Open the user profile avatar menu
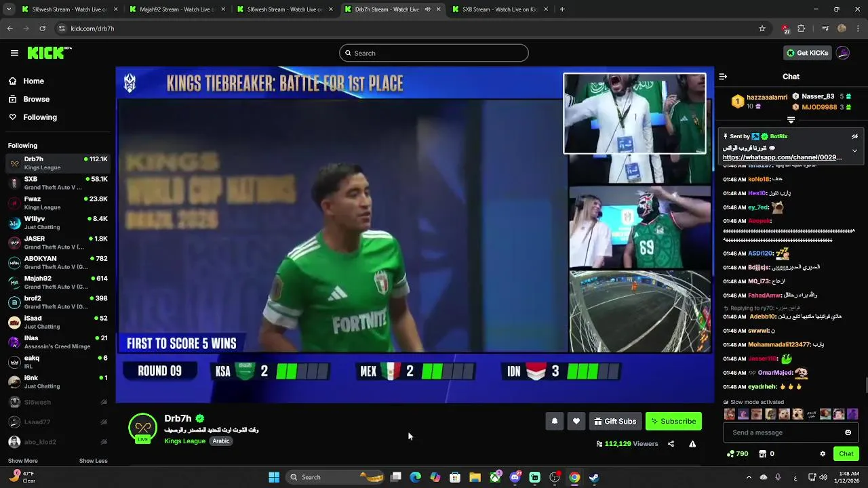 (843, 53)
